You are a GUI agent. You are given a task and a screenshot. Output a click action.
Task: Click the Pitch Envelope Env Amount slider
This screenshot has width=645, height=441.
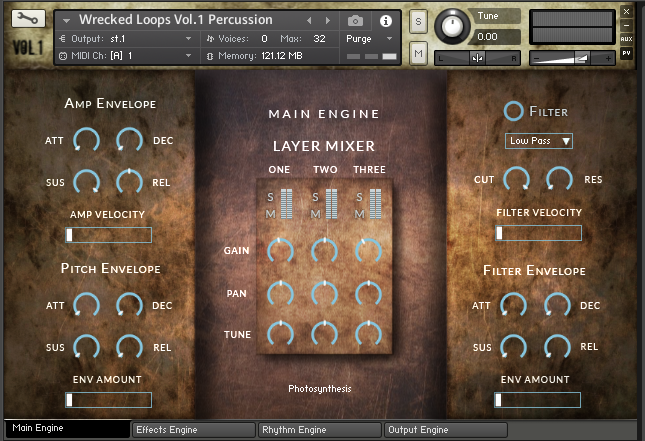coord(109,400)
